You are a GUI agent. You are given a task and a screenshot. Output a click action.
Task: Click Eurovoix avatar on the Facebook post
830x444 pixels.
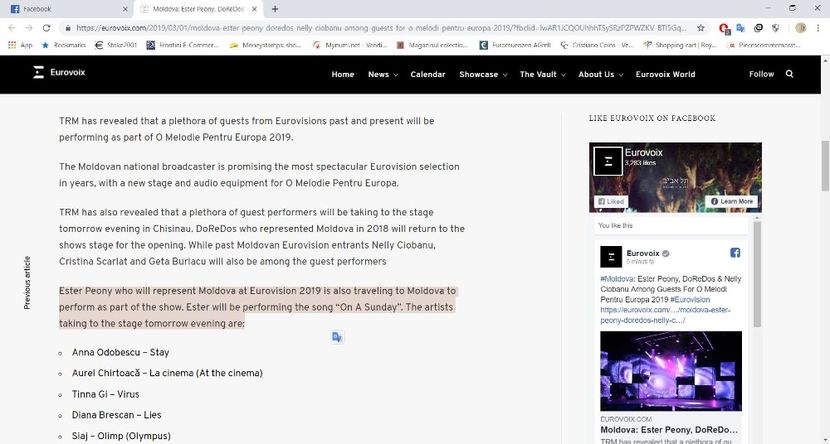611,257
